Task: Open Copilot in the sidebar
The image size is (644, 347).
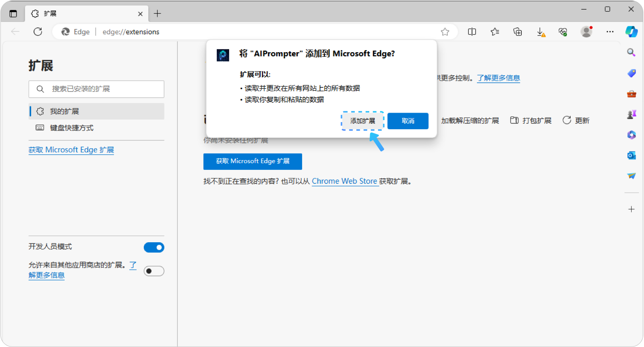Action: click(631, 31)
